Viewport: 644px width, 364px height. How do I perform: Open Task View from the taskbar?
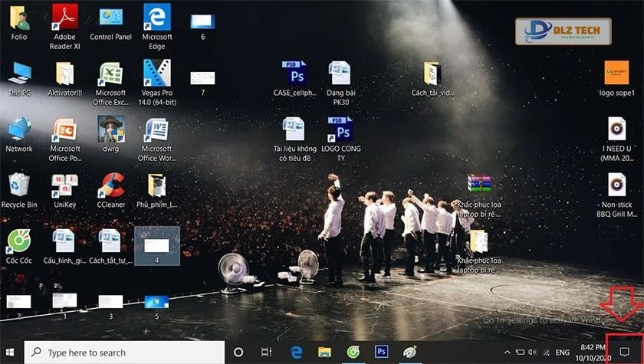[x=266, y=352]
